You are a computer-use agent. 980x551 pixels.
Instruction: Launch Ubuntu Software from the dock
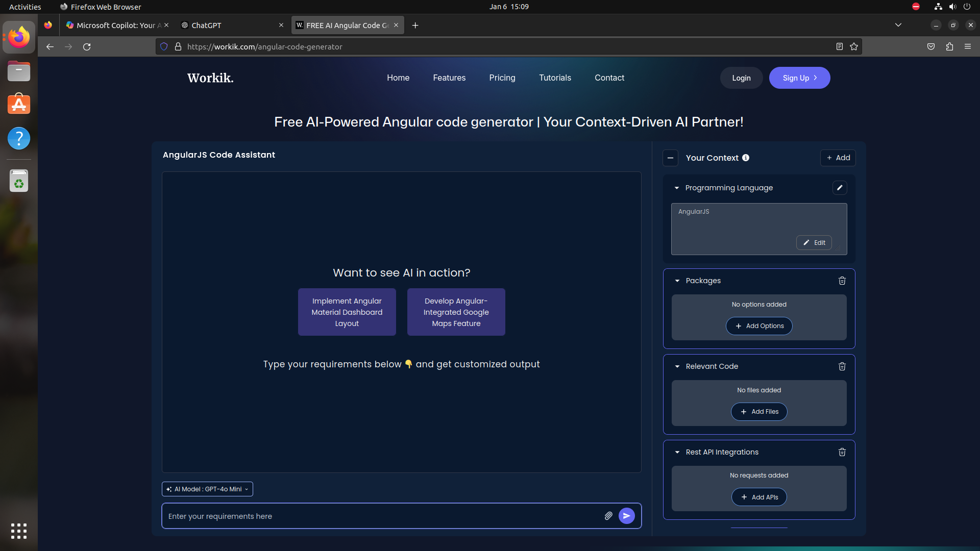[x=19, y=104]
